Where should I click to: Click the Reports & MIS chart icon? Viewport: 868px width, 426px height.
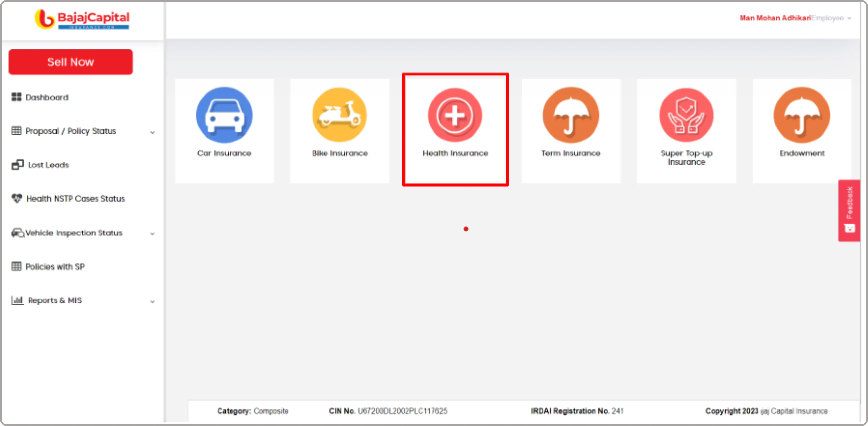click(x=17, y=300)
